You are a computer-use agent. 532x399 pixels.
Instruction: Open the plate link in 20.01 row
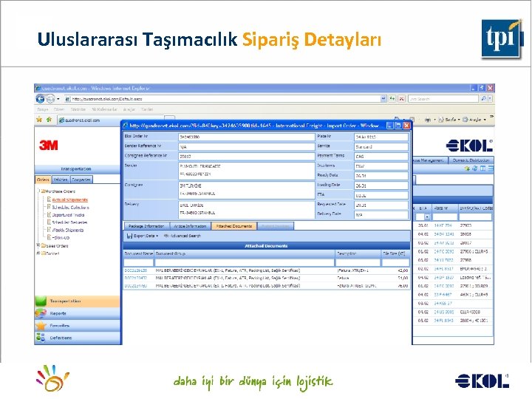click(443, 225)
